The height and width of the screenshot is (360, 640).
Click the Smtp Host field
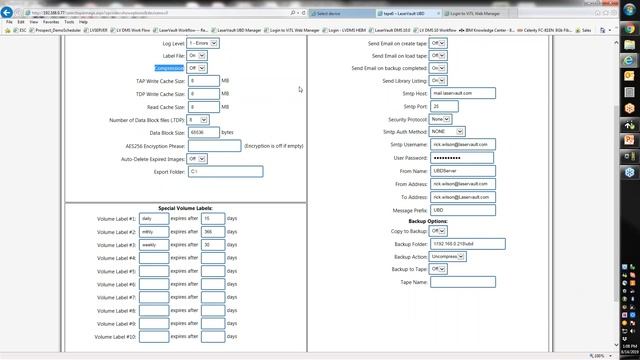(463, 93)
